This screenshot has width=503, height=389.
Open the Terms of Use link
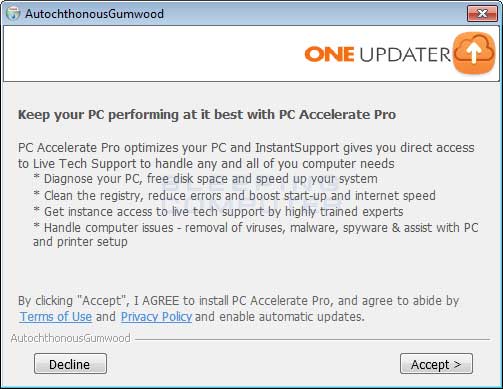[x=56, y=316]
